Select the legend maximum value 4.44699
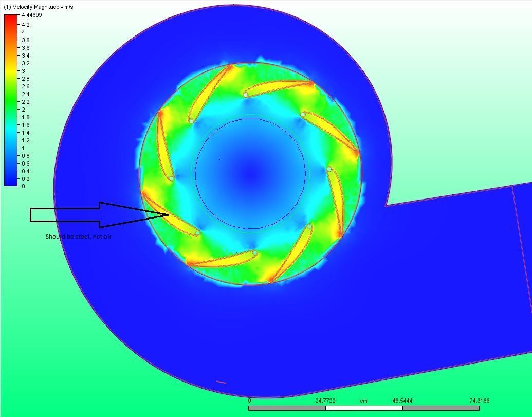532x417 pixels. point(31,15)
